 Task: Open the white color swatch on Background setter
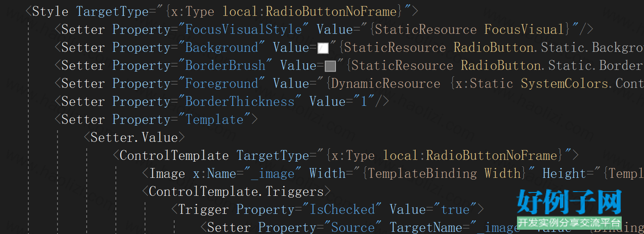click(323, 48)
